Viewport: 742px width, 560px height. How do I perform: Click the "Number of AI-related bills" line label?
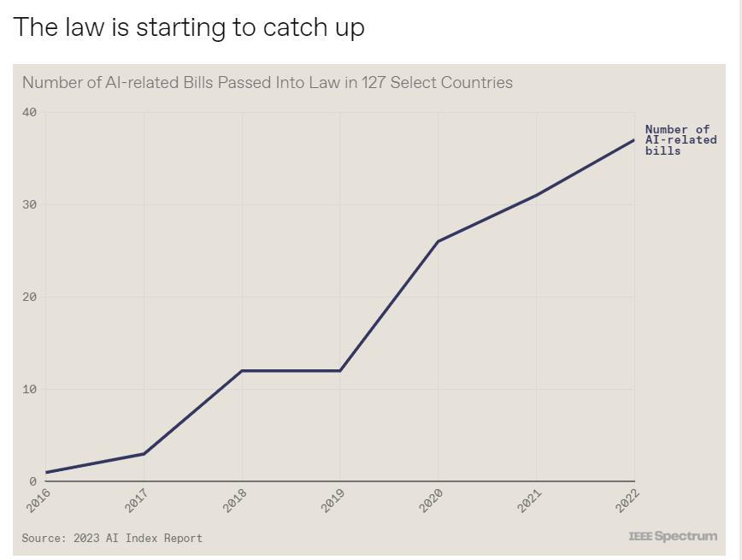click(680, 140)
